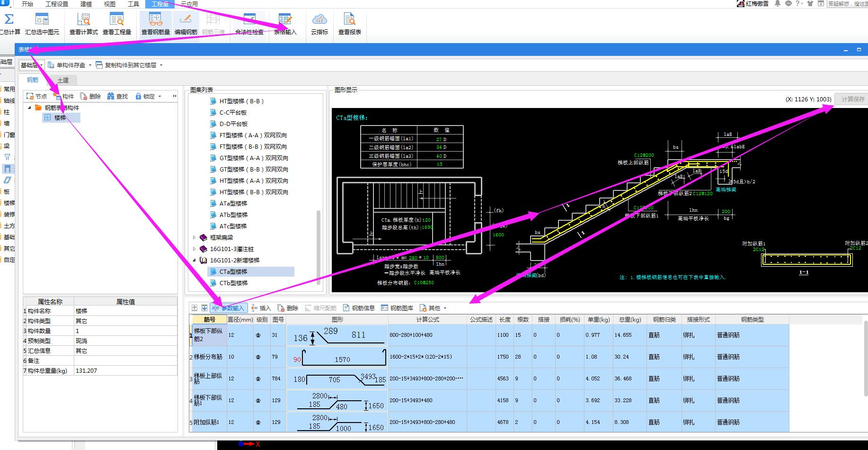Click 计算保存 button
868x450 pixels.
click(x=852, y=99)
